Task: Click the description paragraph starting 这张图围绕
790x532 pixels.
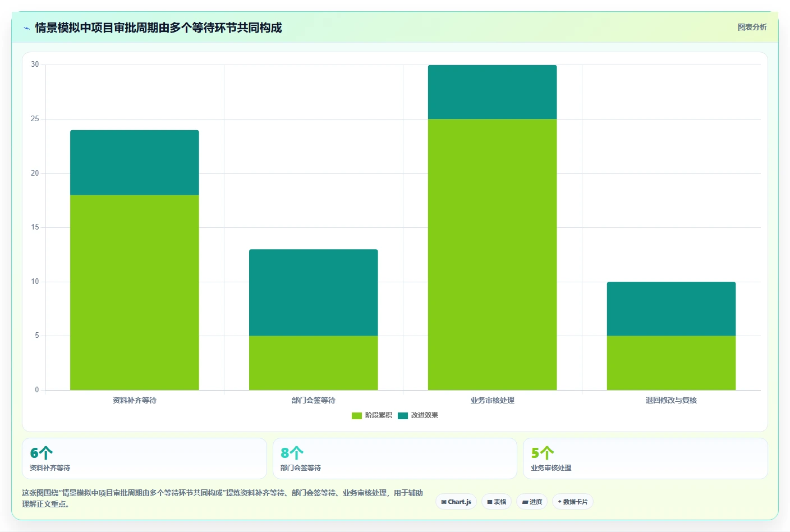Action: click(x=223, y=498)
